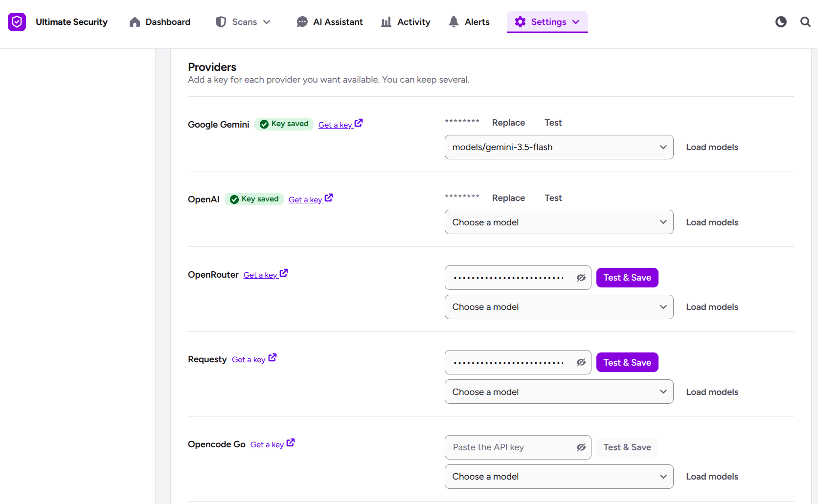
Task: Click the AI Assistant chat bubble icon
Action: (302, 22)
